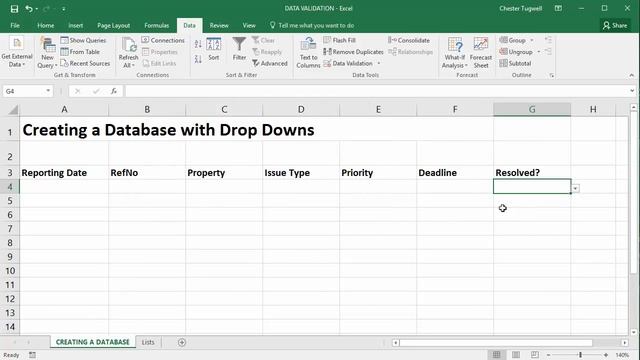Expand the Group dropdown arrow
Screen dimensions: 640x360
(532, 40)
